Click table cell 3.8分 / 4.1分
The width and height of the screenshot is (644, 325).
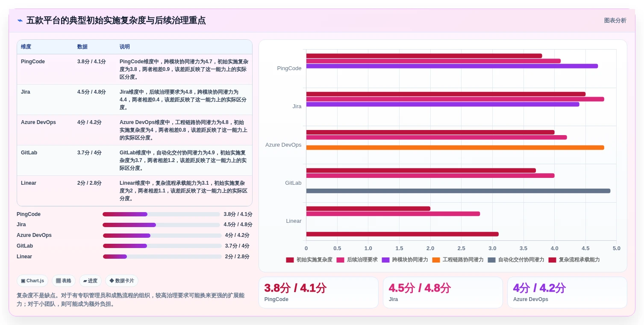91,62
